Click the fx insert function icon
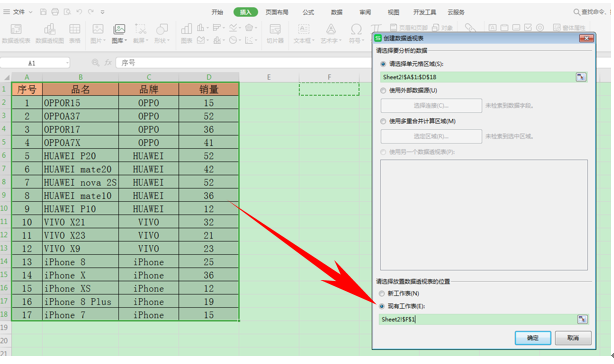Viewport: 614px width, 364px height. (x=108, y=63)
